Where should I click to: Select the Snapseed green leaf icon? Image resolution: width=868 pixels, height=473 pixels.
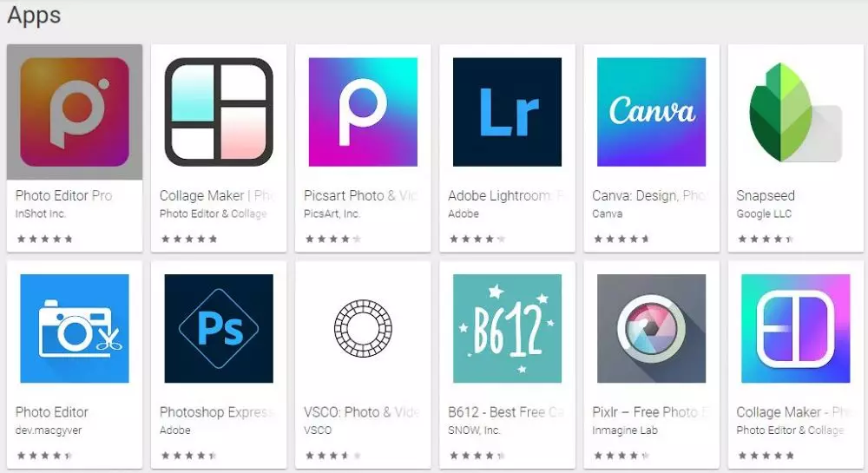[795, 112]
